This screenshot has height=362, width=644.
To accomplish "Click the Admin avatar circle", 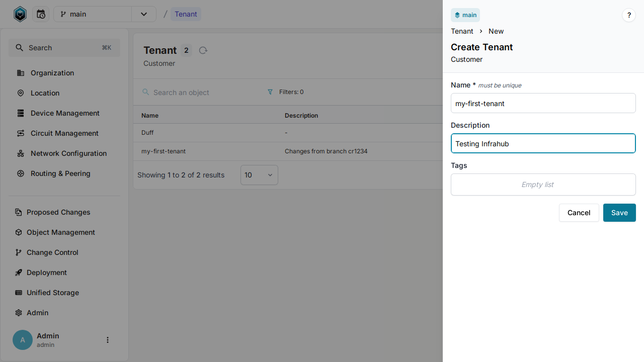I will coord(23,340).
